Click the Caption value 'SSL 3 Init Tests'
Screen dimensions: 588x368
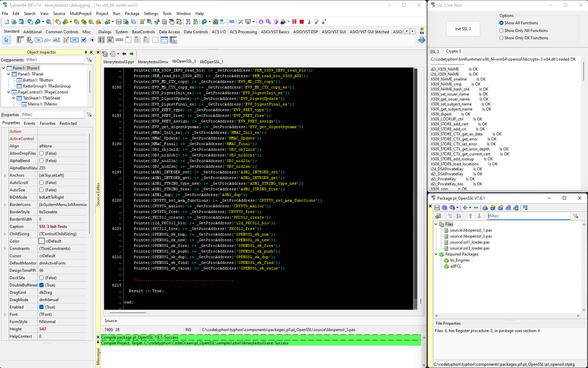53,227
